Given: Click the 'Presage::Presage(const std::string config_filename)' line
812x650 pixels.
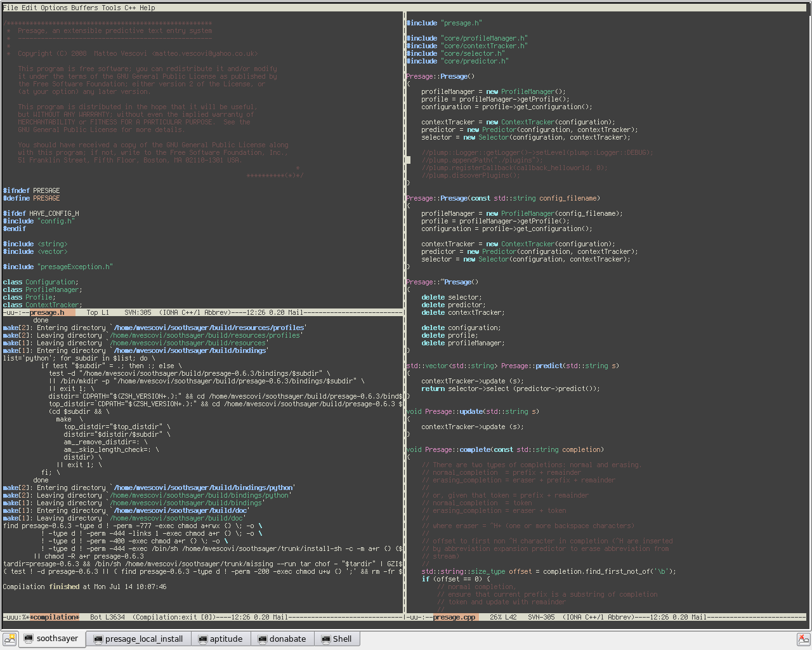Looking at the screenshot, I should coord(503,198).
